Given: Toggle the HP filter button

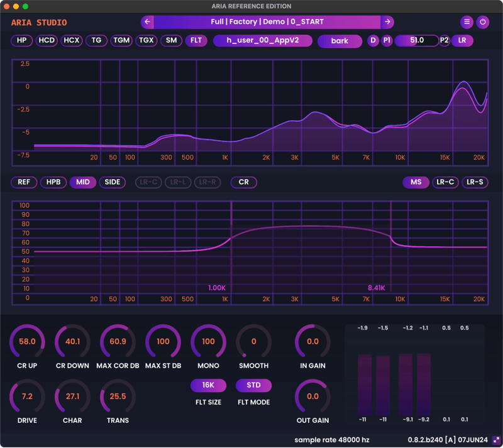Looking at the screenshot, I should pyautogui.click(x=21, y=40).
